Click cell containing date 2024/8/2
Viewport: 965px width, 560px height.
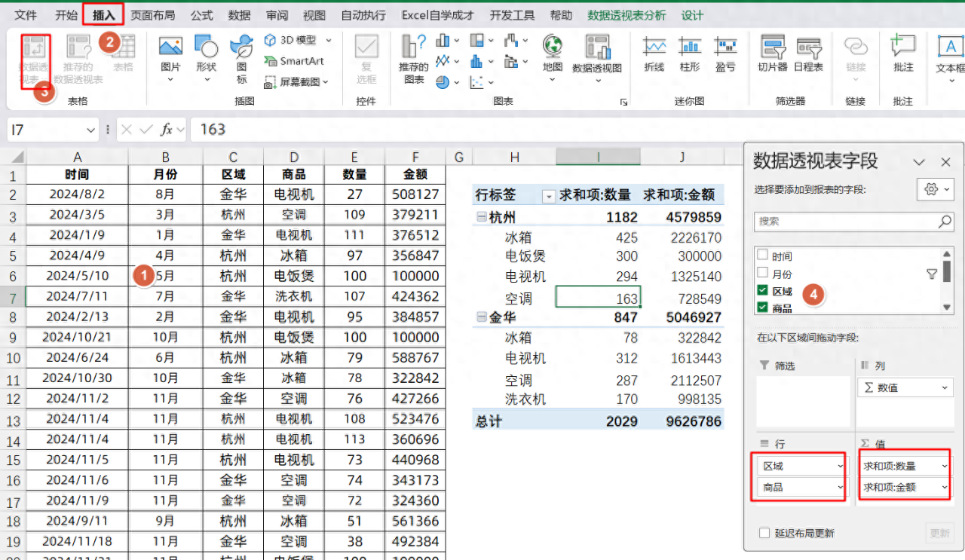(77, 194)
